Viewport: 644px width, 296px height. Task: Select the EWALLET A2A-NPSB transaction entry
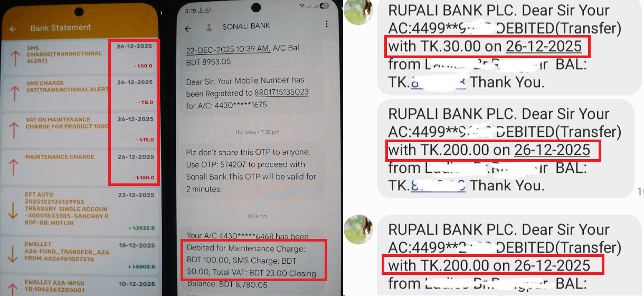click(80, 286)
